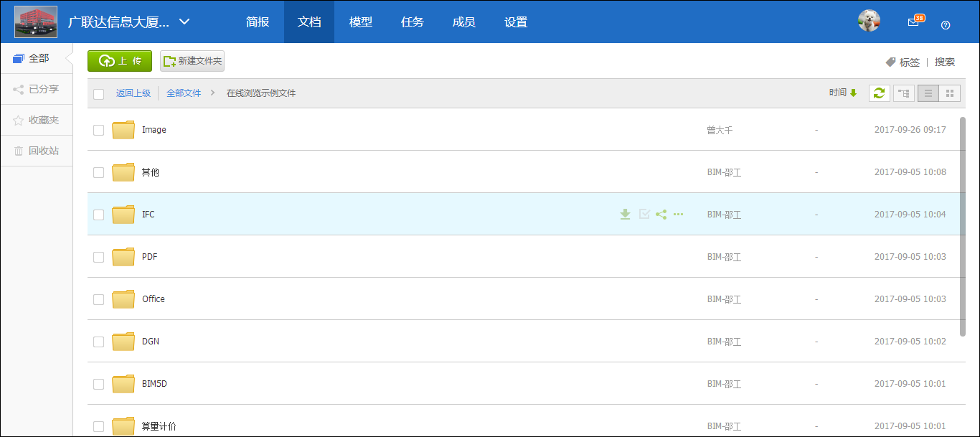Go to the 模型 tab
Viewport: 980px width, 437px height.
coord(360,22)
